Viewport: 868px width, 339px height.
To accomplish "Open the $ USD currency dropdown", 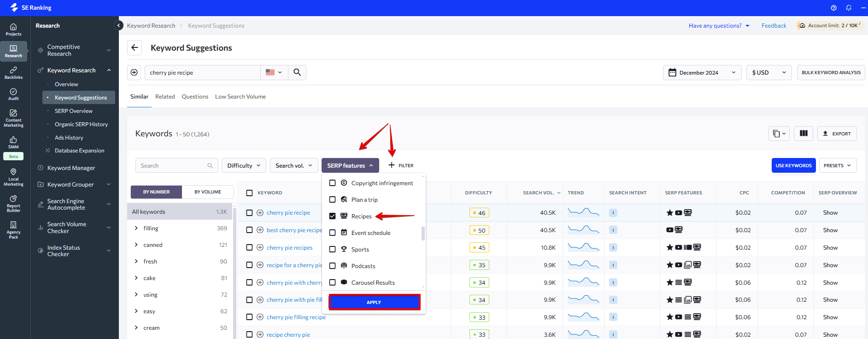I will coord(769,72).
